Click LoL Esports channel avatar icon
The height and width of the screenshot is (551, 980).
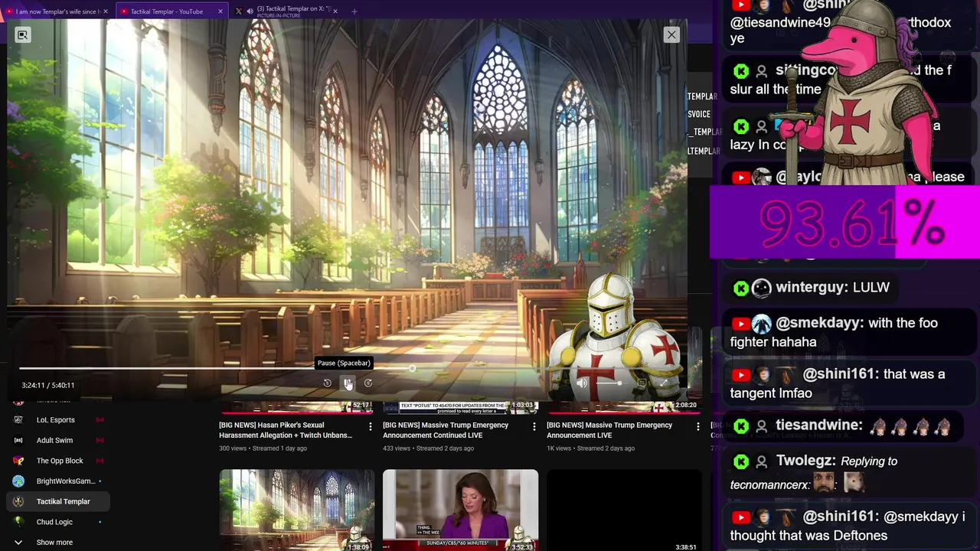pyautogui.click(x=18, y=420)
